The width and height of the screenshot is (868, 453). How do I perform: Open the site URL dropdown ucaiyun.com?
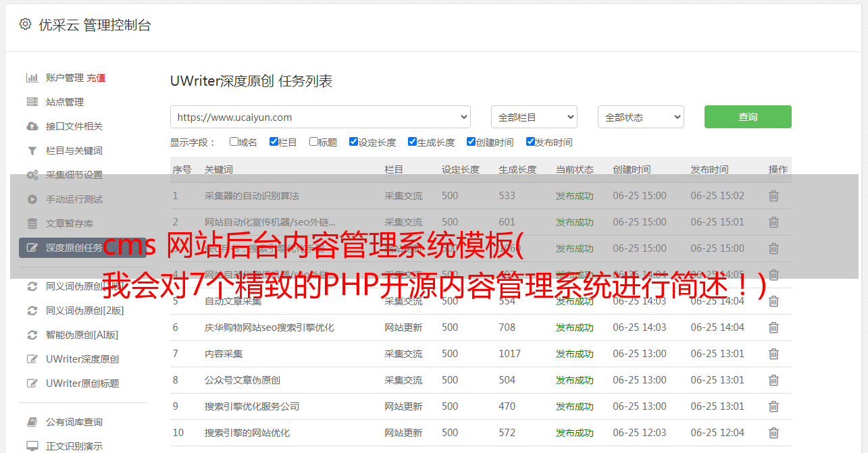320,117
